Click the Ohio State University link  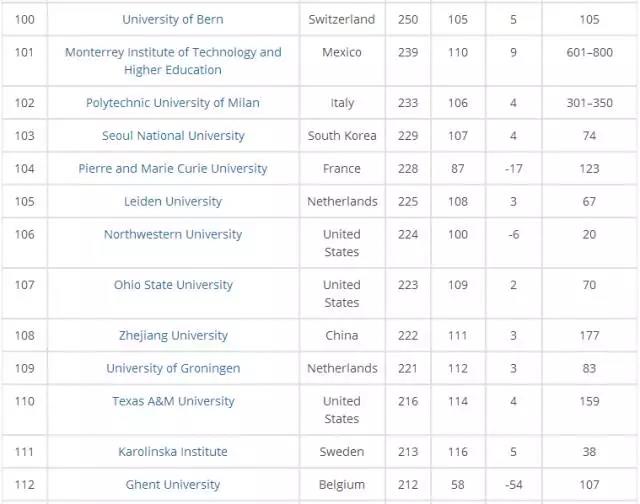coord(173,284)
